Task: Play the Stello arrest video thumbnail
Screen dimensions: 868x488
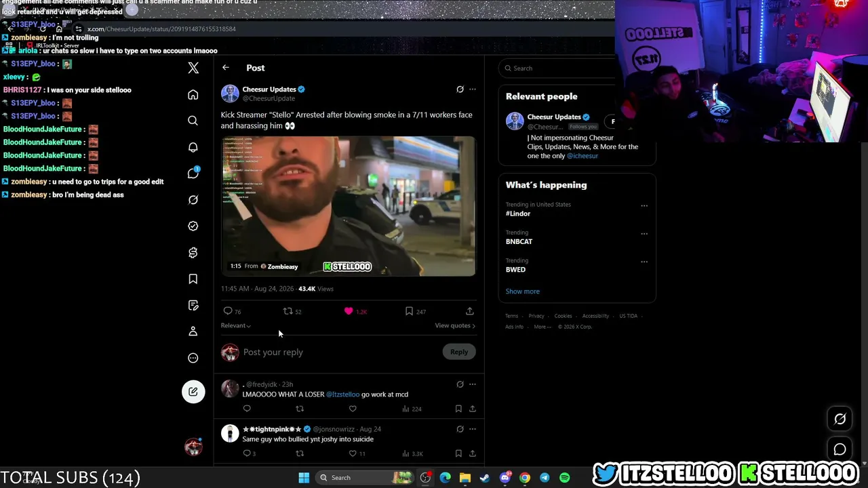Action: [x=349, y=206]
